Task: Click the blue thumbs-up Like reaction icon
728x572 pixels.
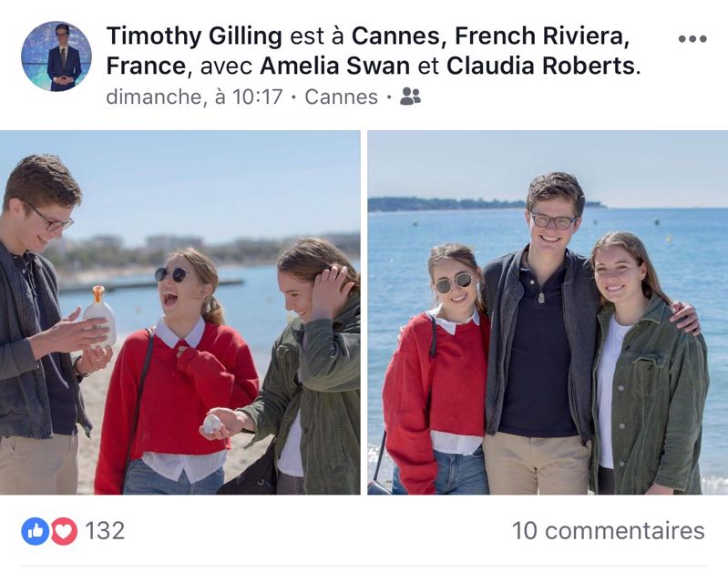Action: coord(35,531)
